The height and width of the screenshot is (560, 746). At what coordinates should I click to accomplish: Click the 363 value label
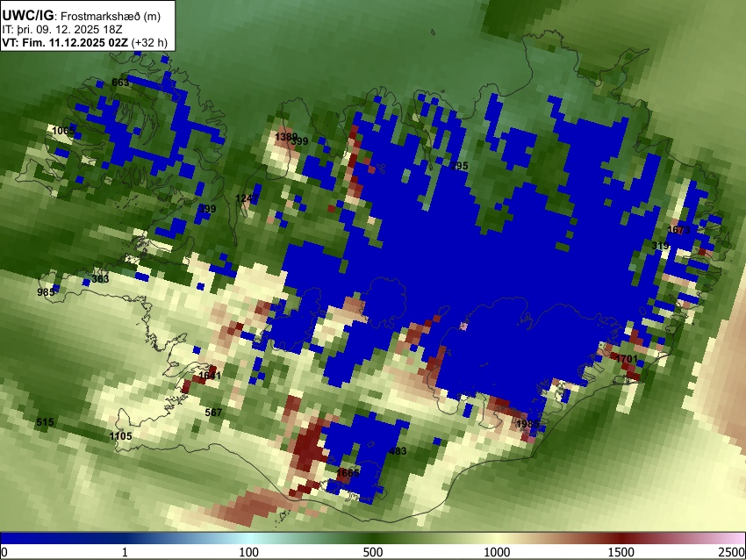click(100, 279)
